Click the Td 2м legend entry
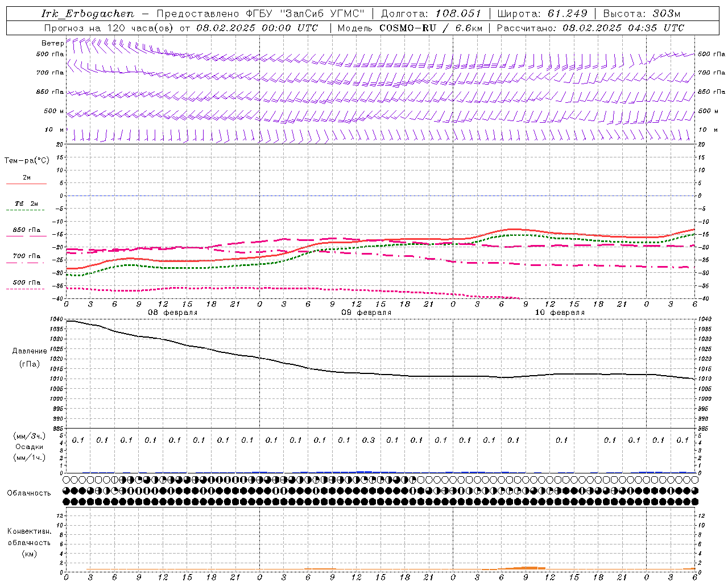This screenshot has width=728, height=582. point(26,203)
